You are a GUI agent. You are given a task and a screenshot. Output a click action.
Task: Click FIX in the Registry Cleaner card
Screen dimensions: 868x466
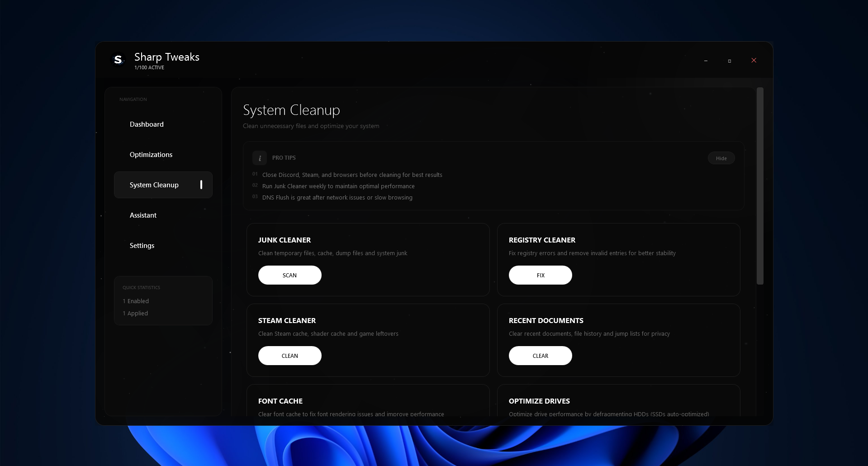pyautogui.click(x=540, y=275)
